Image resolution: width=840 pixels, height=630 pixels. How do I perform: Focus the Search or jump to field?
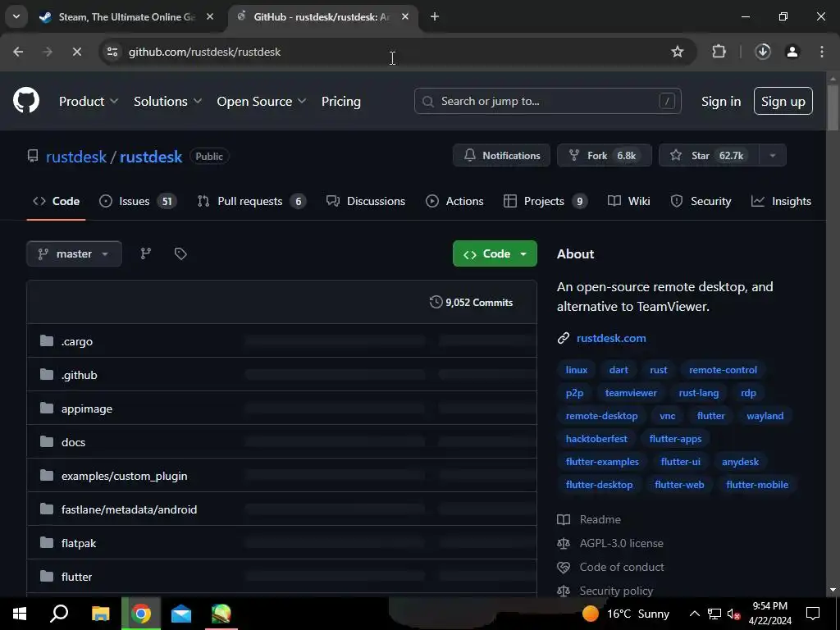(x=547, y=101)
